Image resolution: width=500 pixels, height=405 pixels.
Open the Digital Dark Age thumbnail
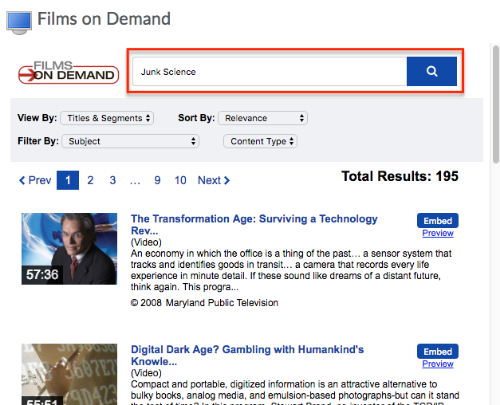pos(69,374)
